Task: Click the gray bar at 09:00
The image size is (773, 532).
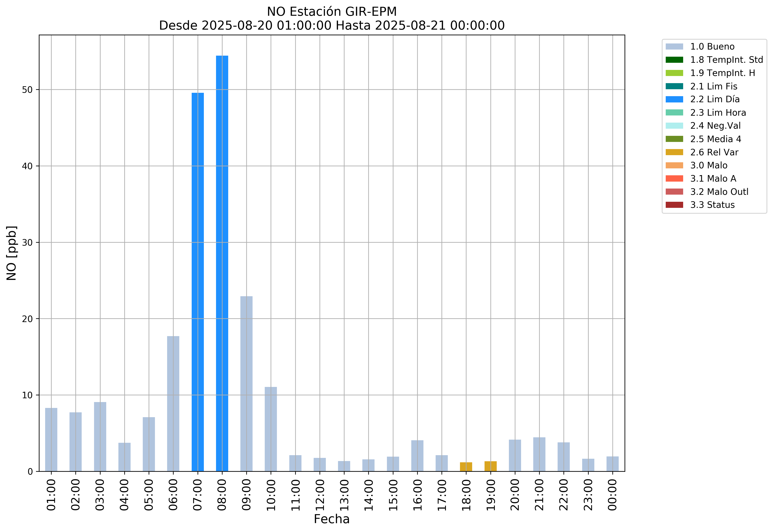Action: [x=246, y=383]
